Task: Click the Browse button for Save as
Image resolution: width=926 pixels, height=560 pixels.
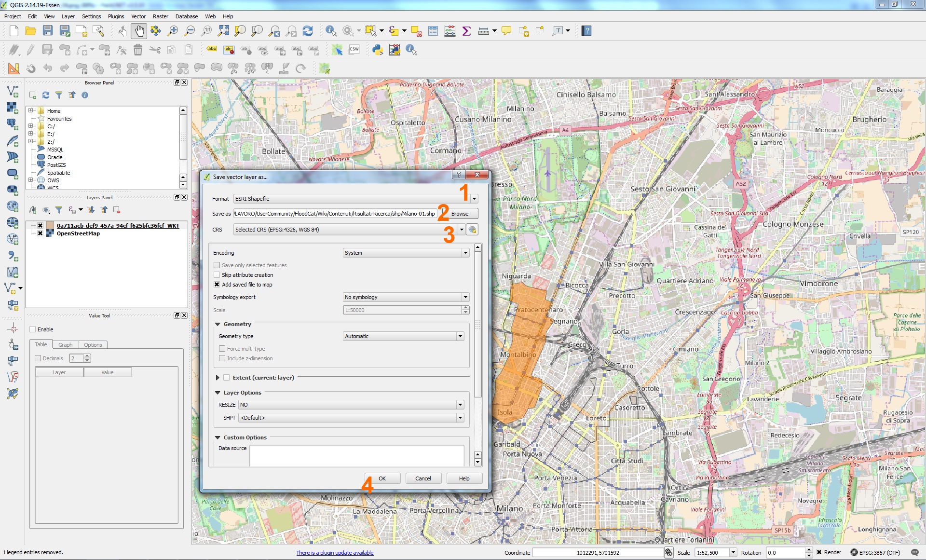Action: point(460,214)
